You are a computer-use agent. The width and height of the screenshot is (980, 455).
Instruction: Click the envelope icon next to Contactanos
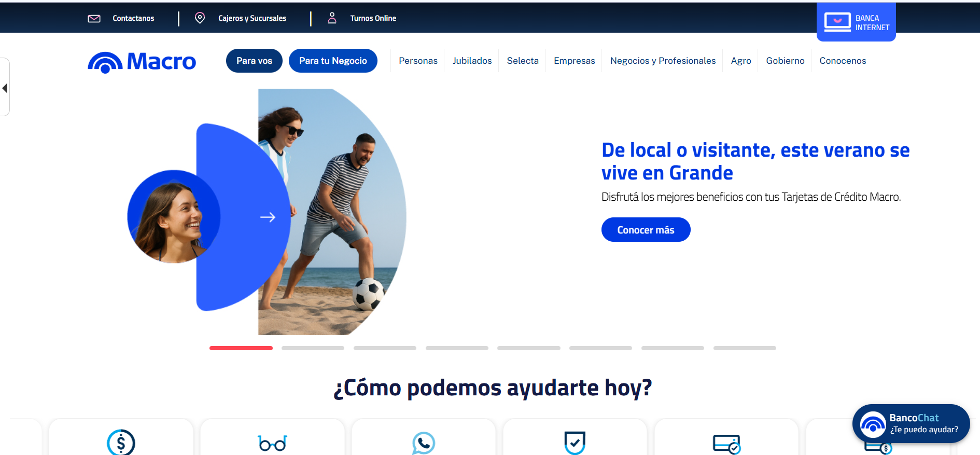tap(94, 19)
